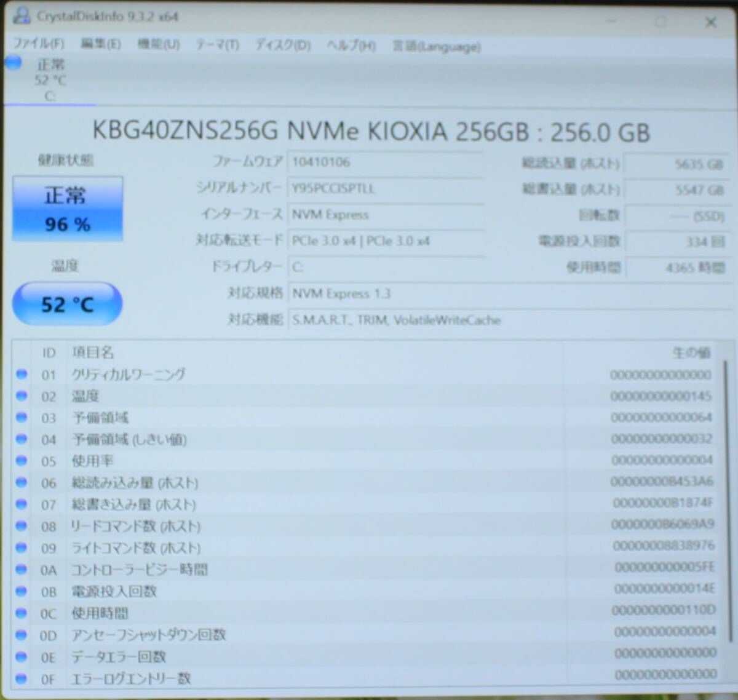
Task: Maximize the CrystalDiskInfo window
Action: (661, 22)
